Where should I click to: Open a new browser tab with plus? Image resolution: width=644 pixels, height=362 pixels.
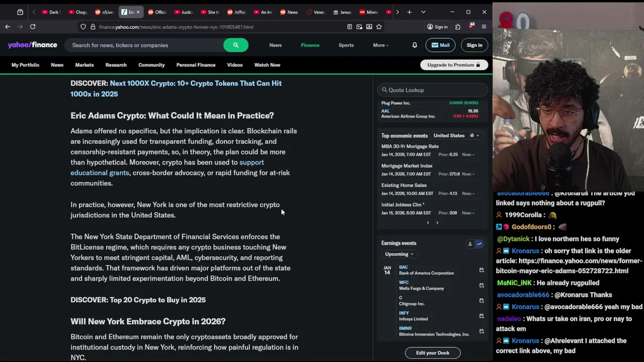(x=410, y=12)
